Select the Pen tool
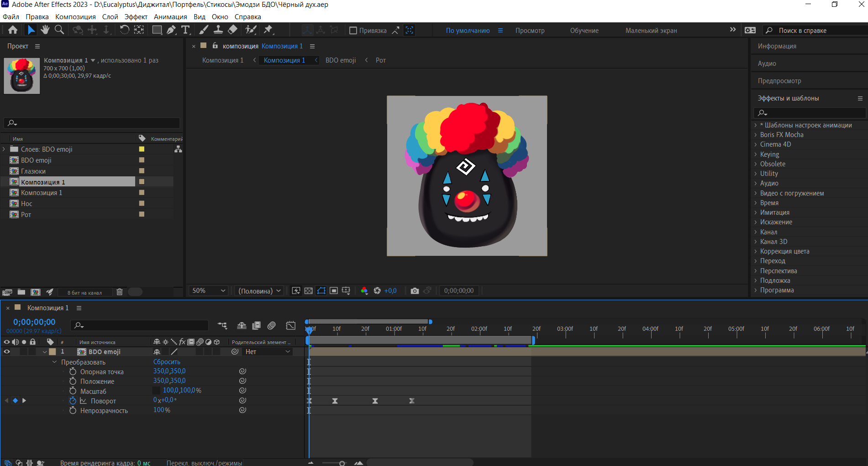This screenshot has height=466, width=868. (171, 30)
